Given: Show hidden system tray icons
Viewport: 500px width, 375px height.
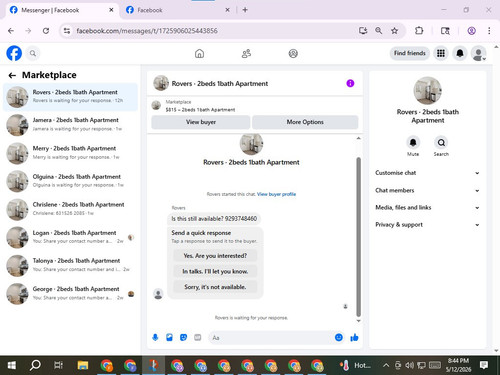Looking at the screenshot, I should pos(386,365).
